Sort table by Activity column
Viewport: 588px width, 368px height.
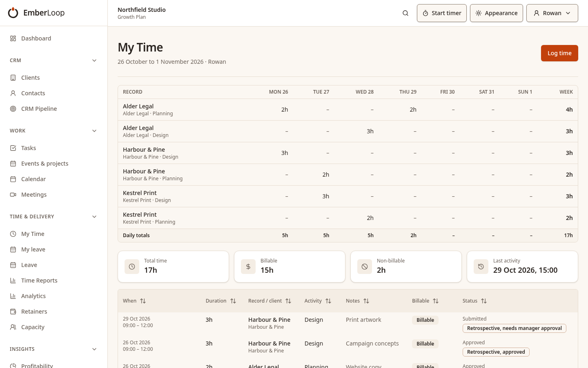coord(318,301)
